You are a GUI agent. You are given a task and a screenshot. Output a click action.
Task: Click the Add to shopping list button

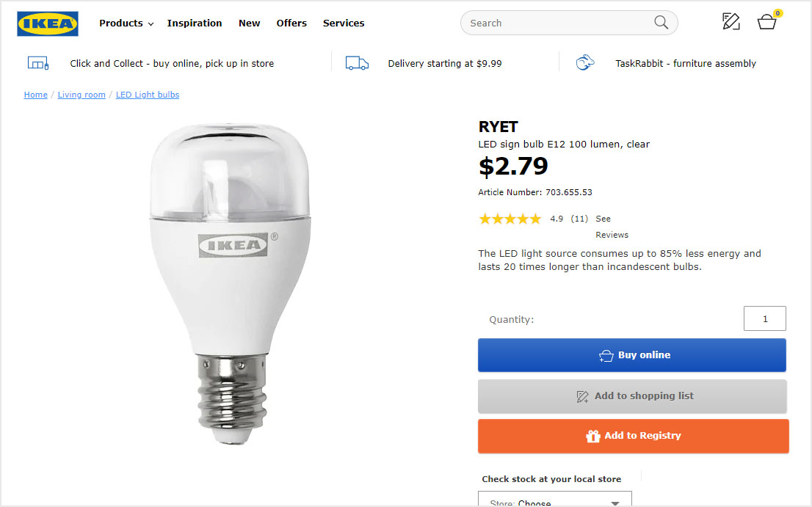coord(632,396)
